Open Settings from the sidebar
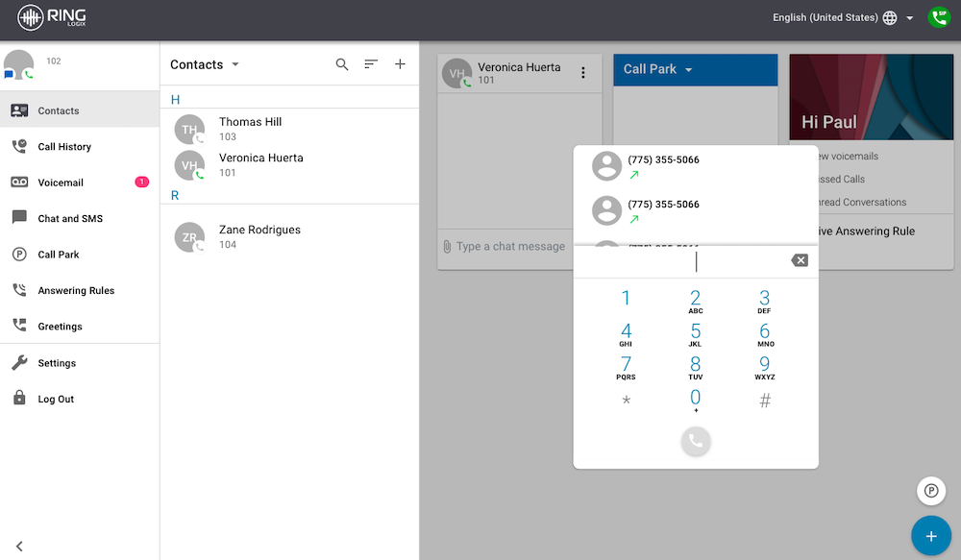961x560 pixels. pyautogui.click(x=80, y=363)
